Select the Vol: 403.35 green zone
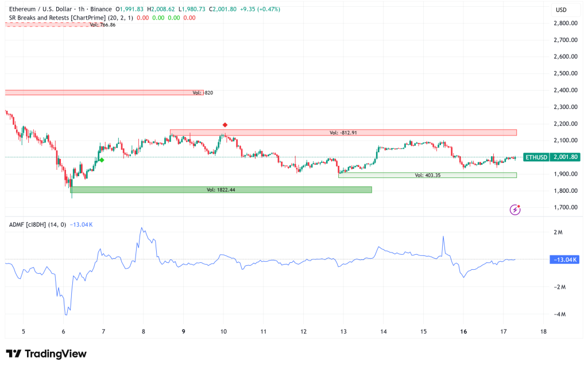Screen dimensions: 588x369 pos(427,175)
